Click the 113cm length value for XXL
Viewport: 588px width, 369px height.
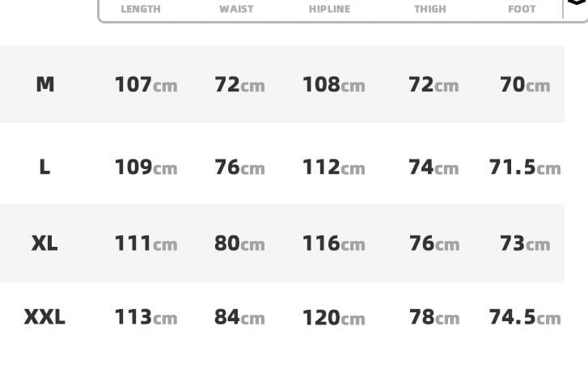point(146,316)
